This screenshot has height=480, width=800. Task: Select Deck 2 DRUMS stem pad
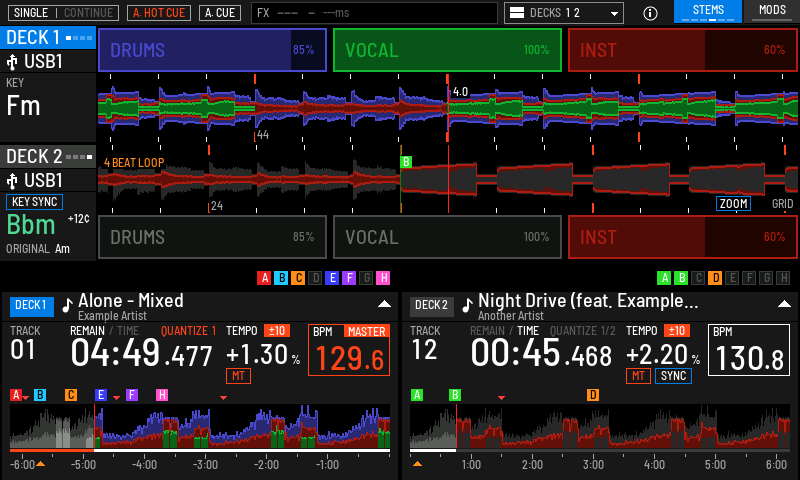click(212, 237)
